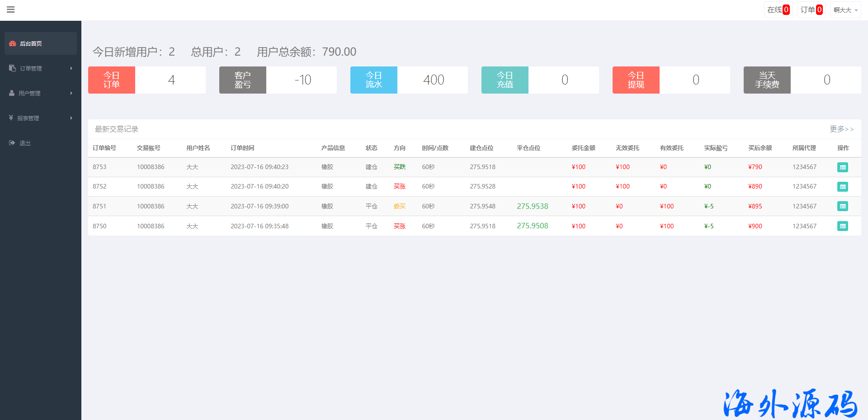This screenshot has width=868, height=420.
Task: Select 后台首页 in the sidebar
Action: click(x=31, y=44)
